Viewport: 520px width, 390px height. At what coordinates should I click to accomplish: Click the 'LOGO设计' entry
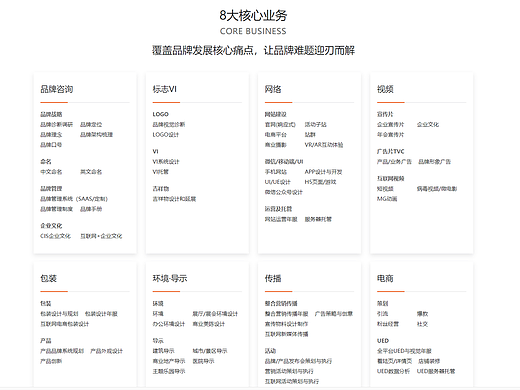[166, 135]
